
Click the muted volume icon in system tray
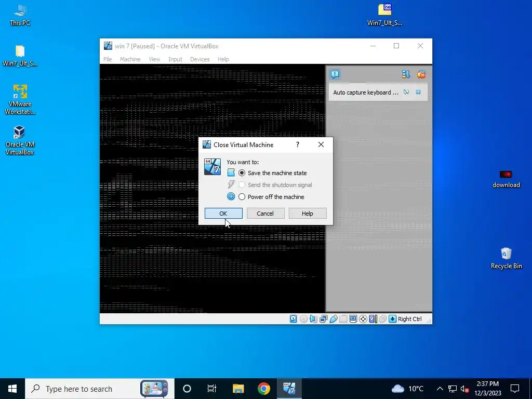click(x=465, y=389)
